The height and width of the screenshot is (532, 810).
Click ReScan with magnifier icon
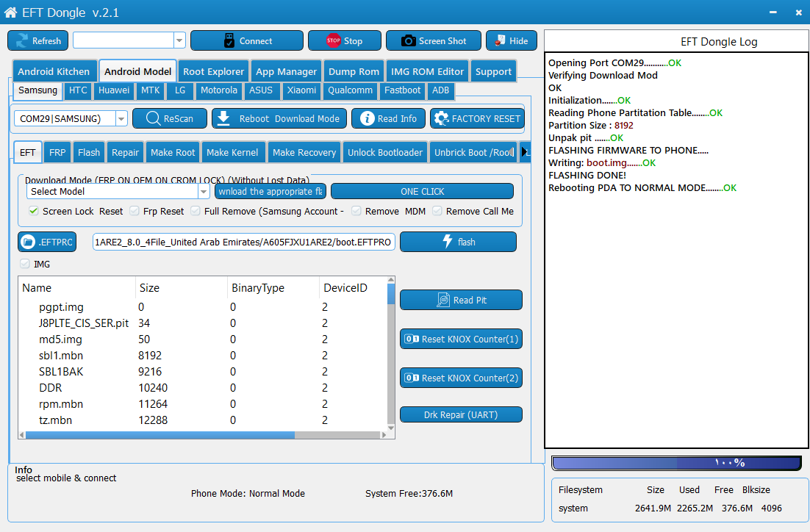(x=170, y=118)
